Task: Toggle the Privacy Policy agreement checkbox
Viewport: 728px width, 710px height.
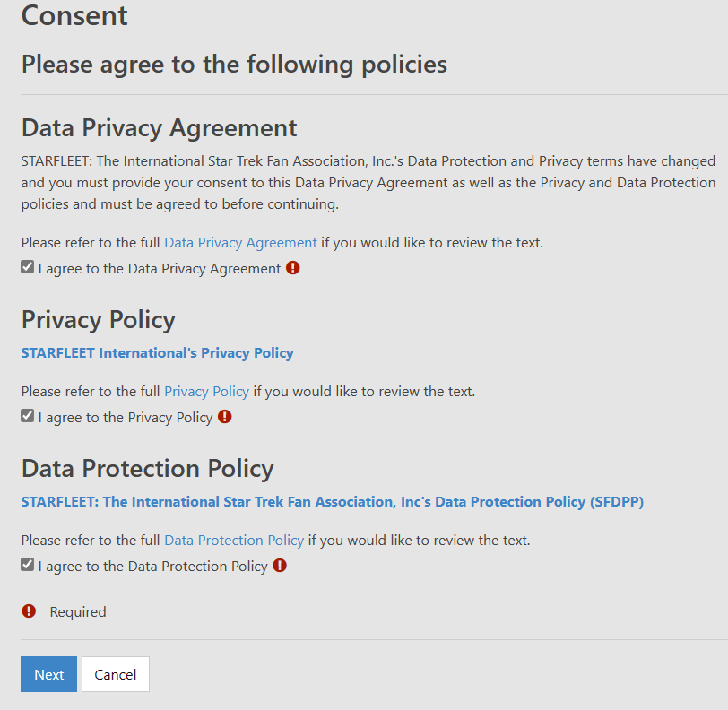Action: 28,416
